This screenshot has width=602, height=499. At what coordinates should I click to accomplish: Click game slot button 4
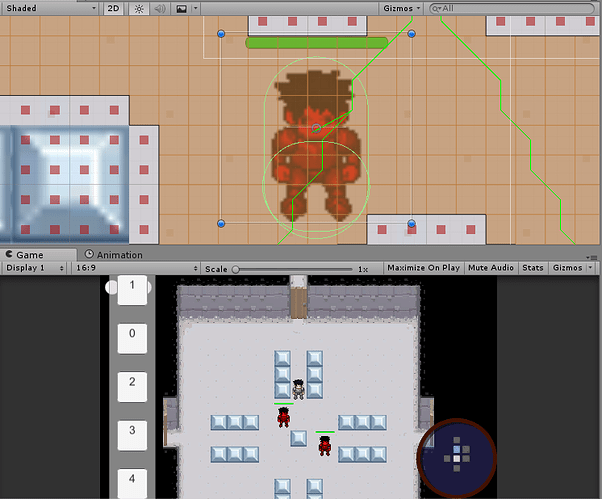click(x=132, y=483)
